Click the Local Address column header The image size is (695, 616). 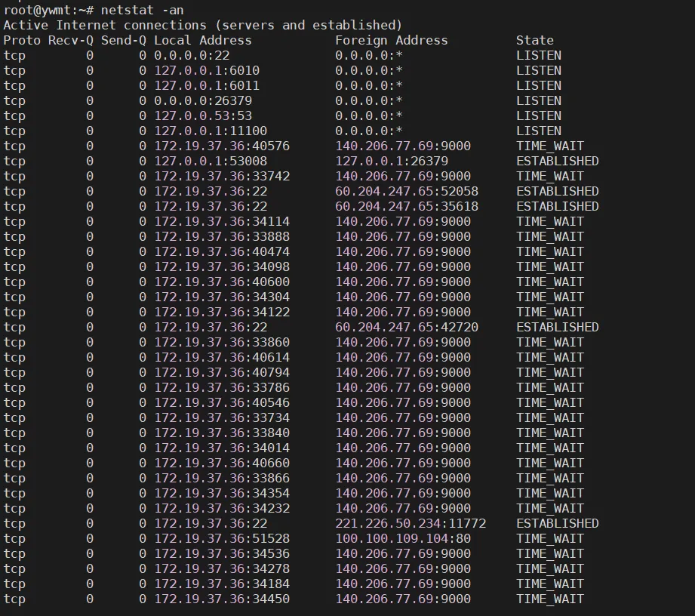[x=202, y=40]
